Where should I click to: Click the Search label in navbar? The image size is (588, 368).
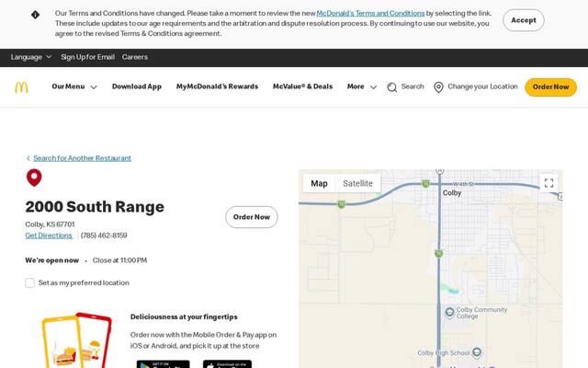[x=413, y=86]
